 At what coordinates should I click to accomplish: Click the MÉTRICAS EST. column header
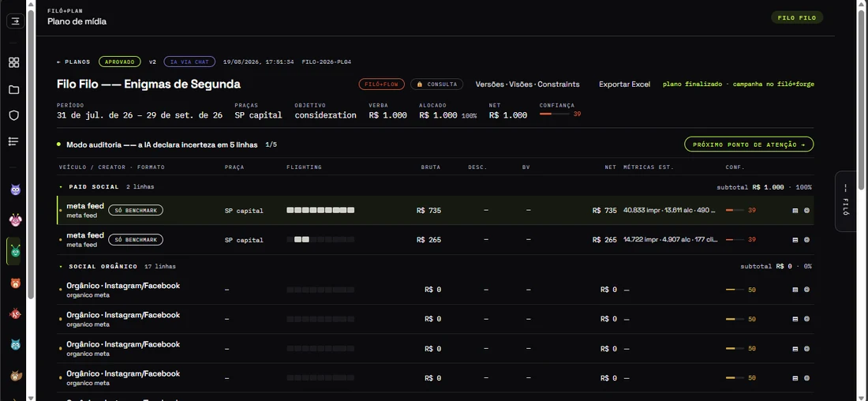coord(648,167)
